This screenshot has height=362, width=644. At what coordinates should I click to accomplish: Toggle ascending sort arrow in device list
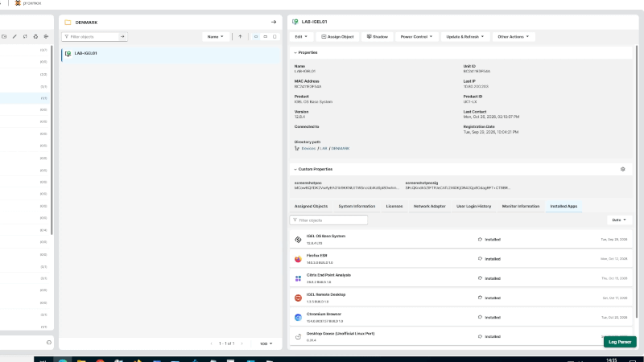point(240,36)
